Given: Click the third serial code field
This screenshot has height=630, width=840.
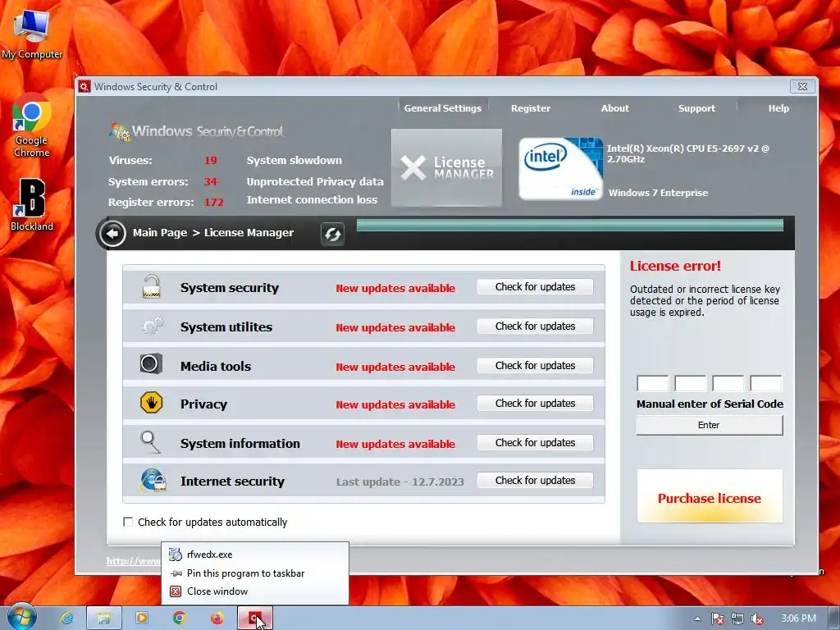Looking at the screenshot, I should [728, 384].
